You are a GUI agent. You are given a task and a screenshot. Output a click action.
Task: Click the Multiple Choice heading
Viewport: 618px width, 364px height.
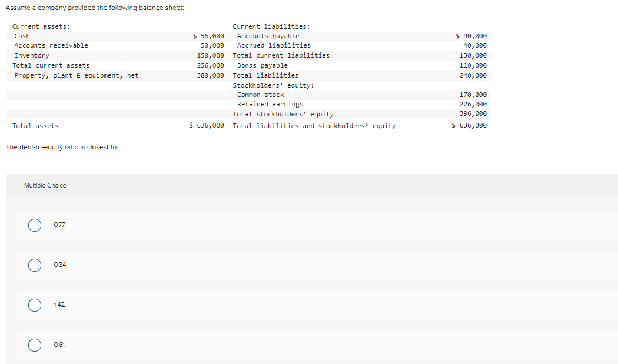45,186
